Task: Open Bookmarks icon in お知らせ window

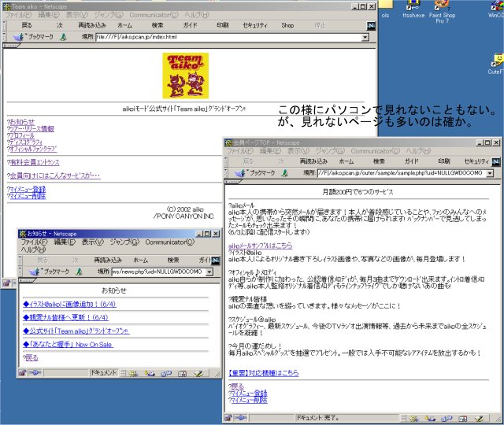Action: (34, 272)
